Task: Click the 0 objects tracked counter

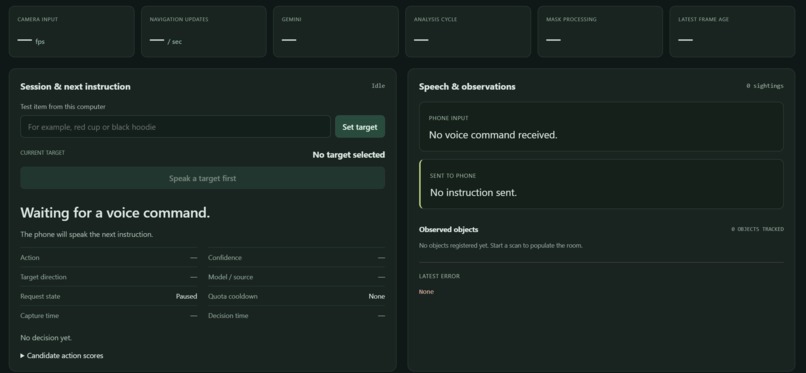Action: tap(758, 229)
